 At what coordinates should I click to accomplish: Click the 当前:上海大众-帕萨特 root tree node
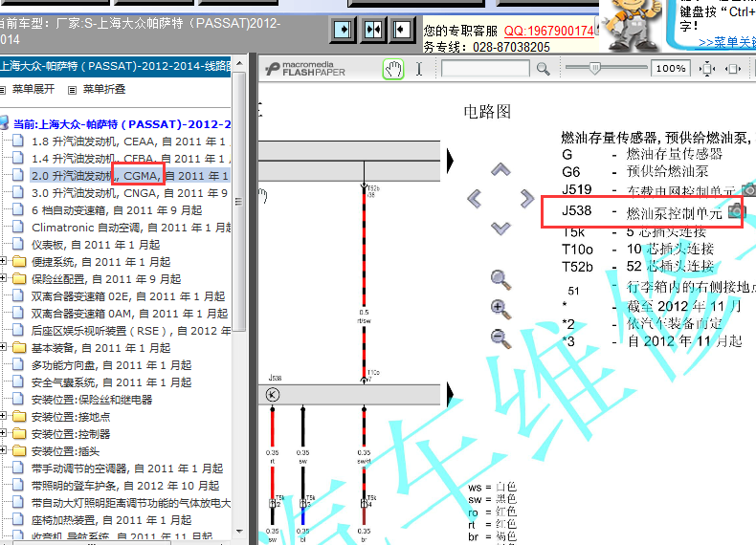tap(122, 124)
